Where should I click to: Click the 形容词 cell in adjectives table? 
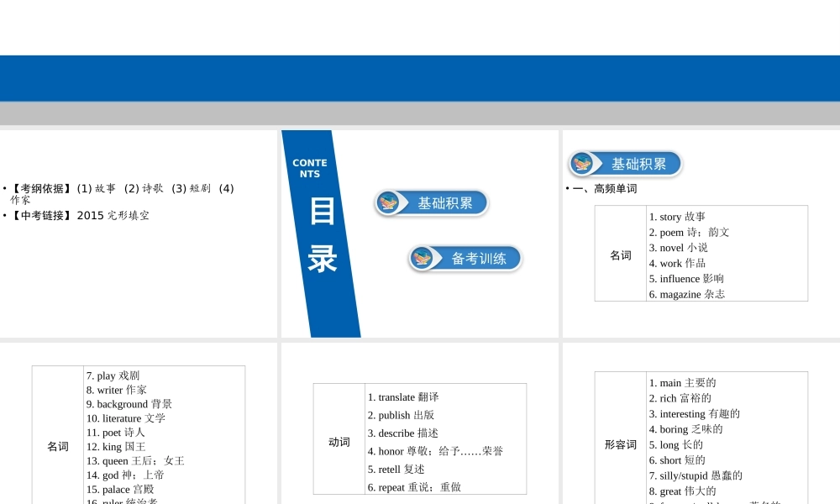point(621,444)
